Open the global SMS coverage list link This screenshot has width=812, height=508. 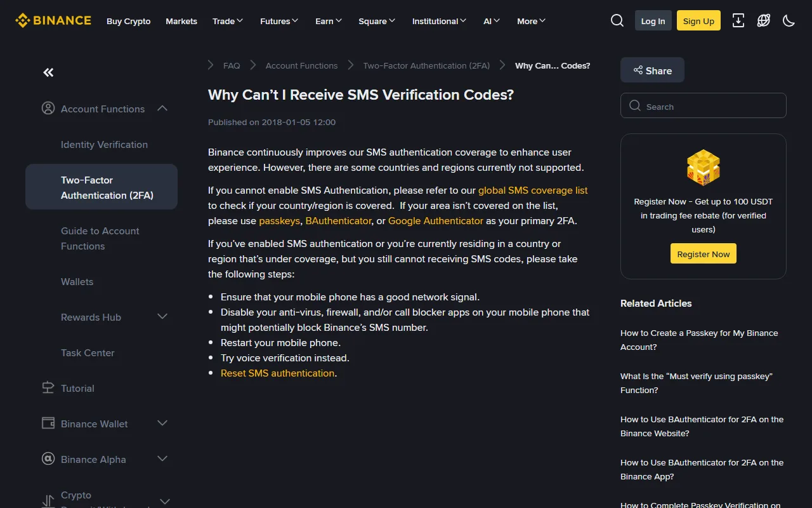point(533,190)
